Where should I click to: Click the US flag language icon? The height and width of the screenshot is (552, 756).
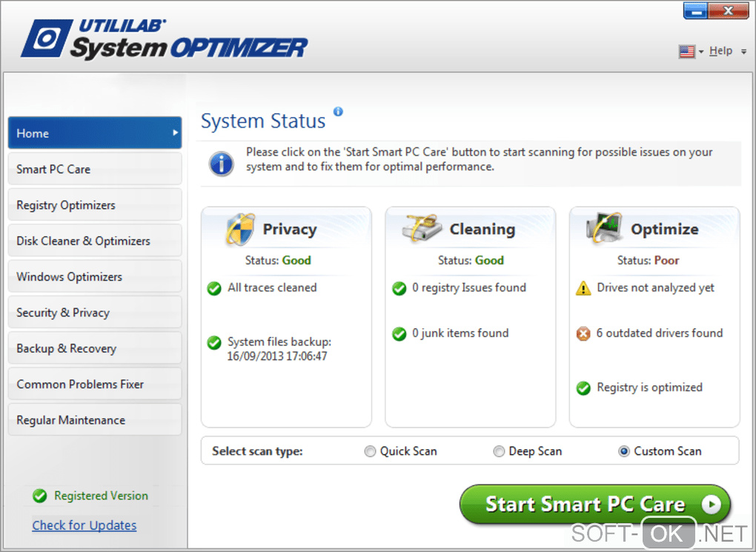pyautogui.click(x=686, y=51)
